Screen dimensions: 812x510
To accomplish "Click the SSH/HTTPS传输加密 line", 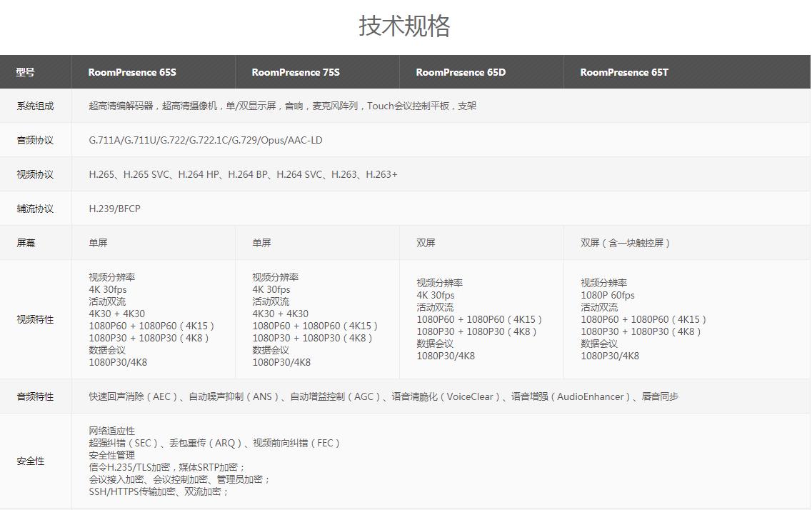I will 159,492.
